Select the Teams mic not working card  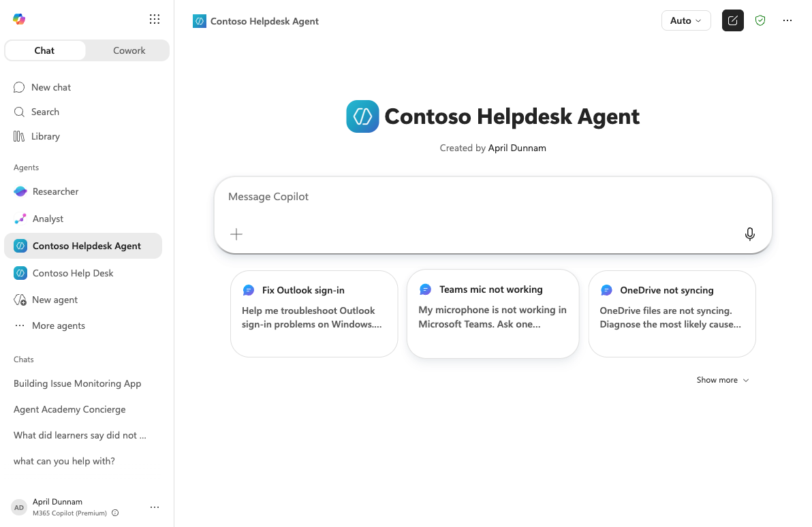tap(493, 314)
